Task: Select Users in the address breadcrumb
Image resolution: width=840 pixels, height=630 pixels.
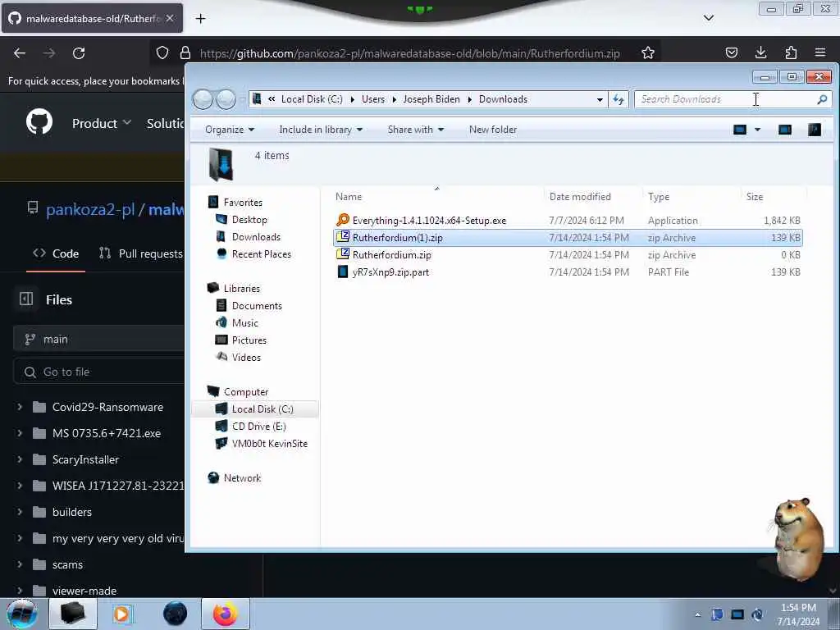Action: (x=373, y=99)
